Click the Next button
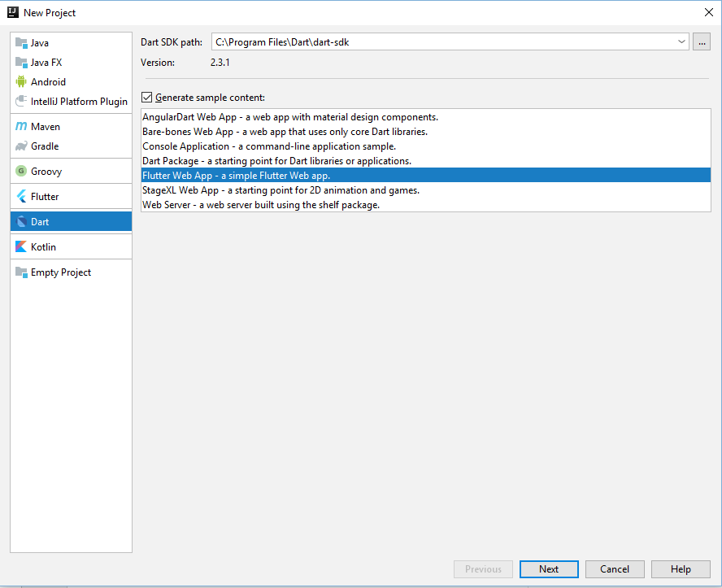The width and height of the screenshot is (722, 588). pyautogui.click(x=549, y=569)
